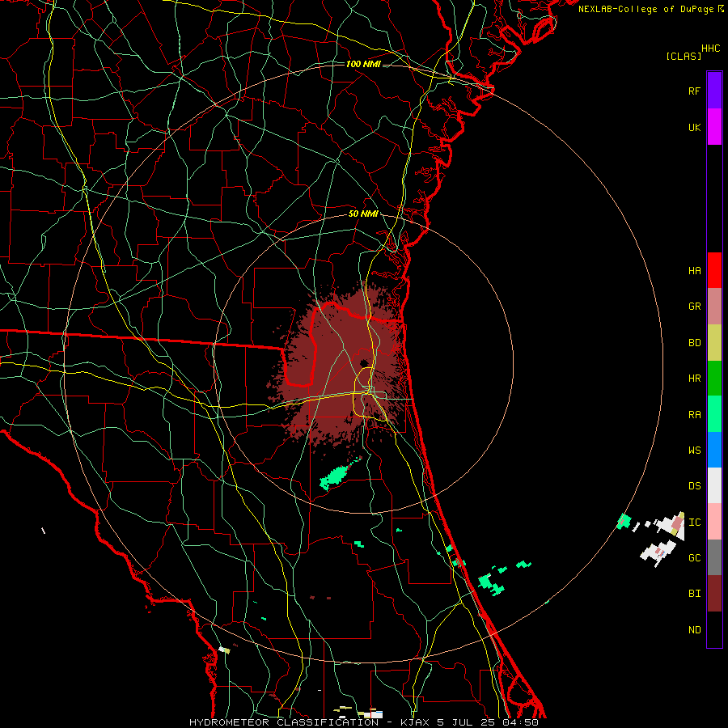
Task: Click the Hydrometeor Classification KJAX caption
Action: coord(364,722)
